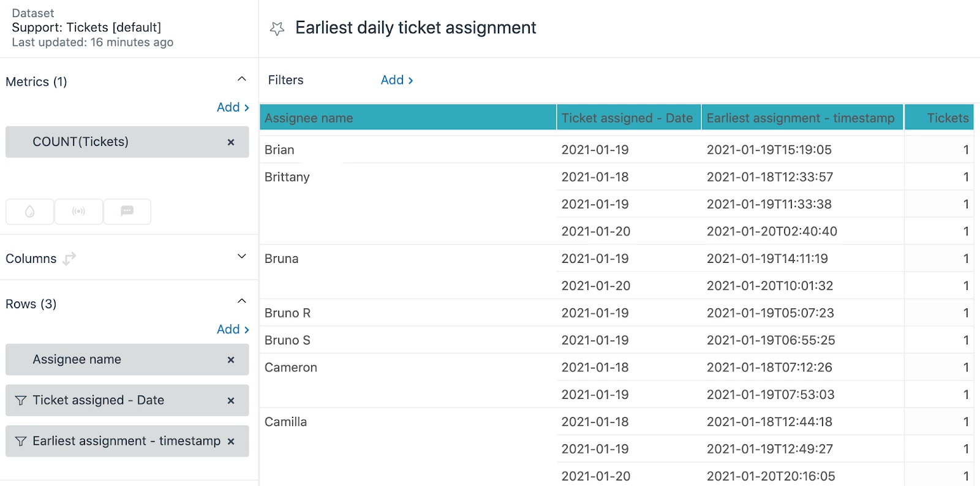The width and height of the screenshot is (980, 486).
Task: Click the Tickets column header
Action: [x=947, y=118]
